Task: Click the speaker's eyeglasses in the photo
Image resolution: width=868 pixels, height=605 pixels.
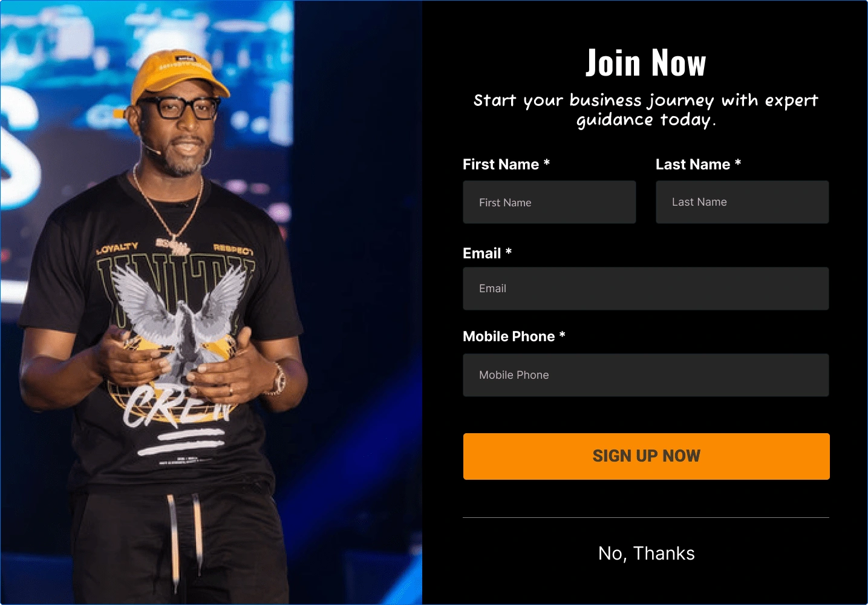Action: click(180, 108)
